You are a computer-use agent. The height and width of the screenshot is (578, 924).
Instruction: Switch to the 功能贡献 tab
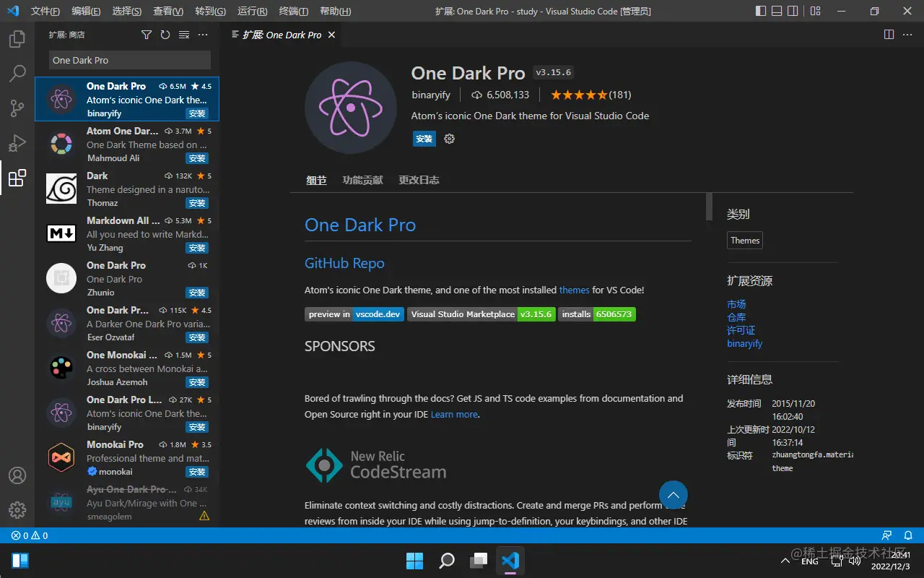(x=362, y=180)
